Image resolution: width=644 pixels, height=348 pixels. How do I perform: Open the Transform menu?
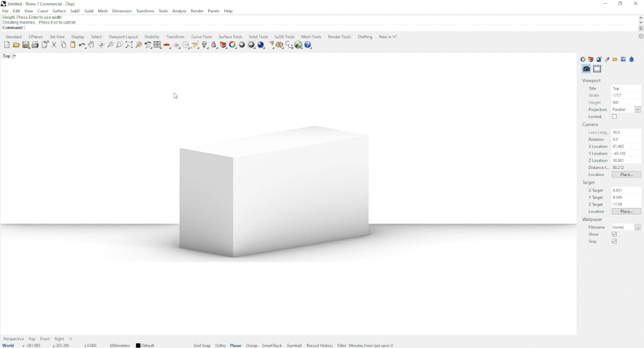145,11
